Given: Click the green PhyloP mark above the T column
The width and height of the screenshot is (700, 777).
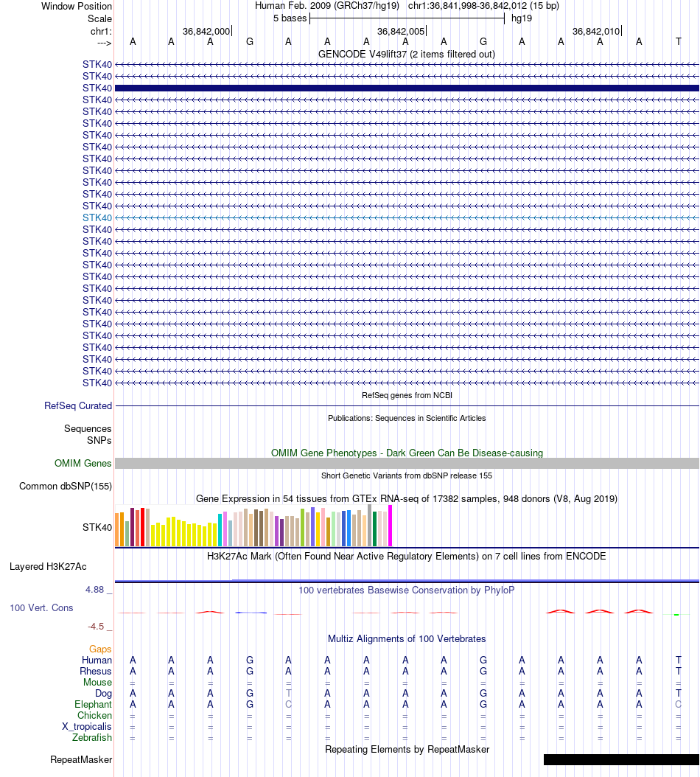Looking at the screenshot, I should 676,615.
